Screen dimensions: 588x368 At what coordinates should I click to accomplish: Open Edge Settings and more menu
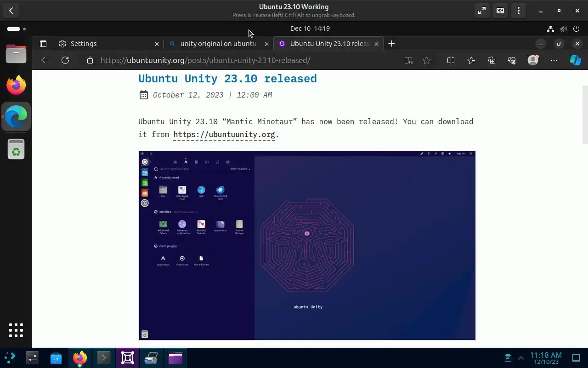pos(554,60)
